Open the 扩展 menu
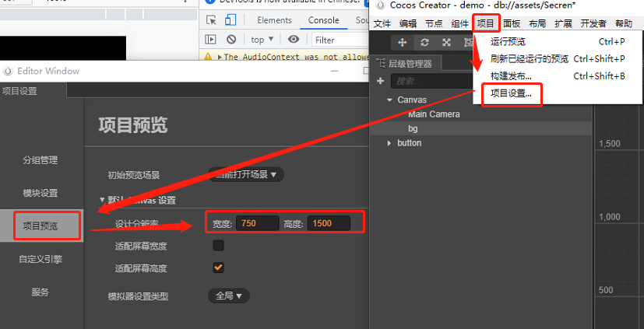644x329 pixels. (x=563, y=24)
